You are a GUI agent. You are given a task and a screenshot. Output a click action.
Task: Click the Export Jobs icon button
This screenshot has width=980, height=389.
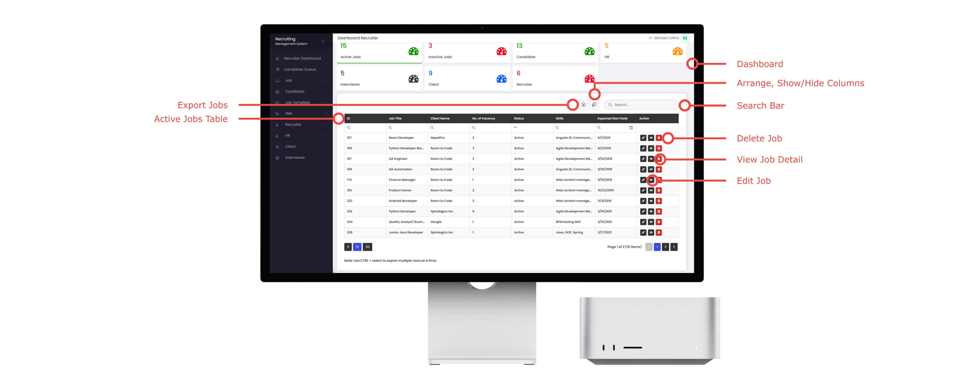pyautogui.click(x=584, y=105)
